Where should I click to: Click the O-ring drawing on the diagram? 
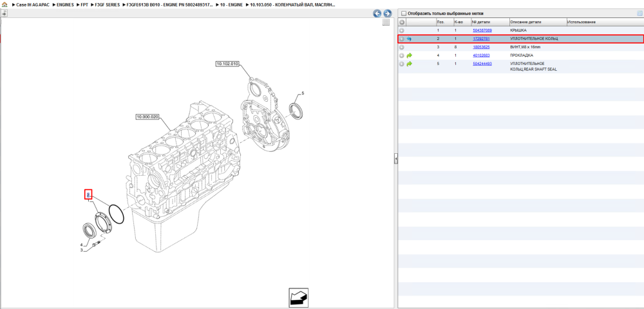pos(116,214)
